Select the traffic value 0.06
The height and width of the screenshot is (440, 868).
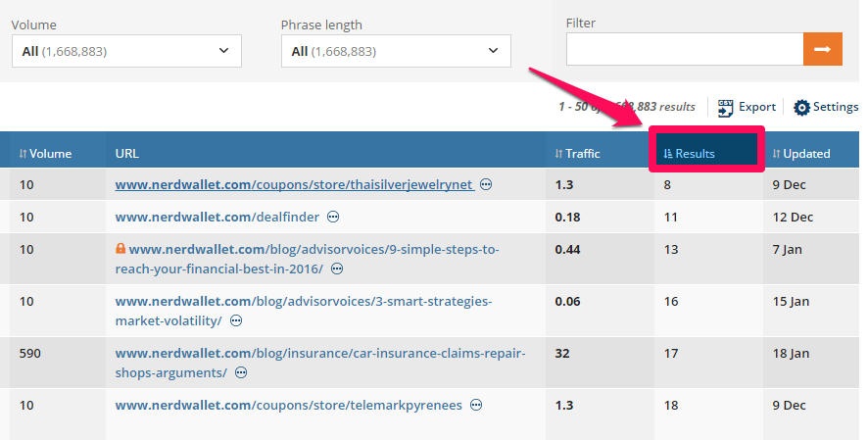(x=567, y=302)
